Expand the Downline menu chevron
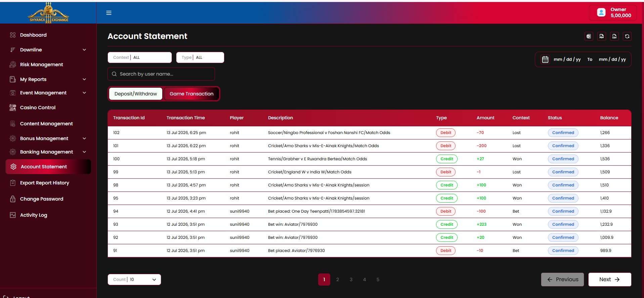Image resolution: width=644 pixels, height=298 pixels. [84, 50]
